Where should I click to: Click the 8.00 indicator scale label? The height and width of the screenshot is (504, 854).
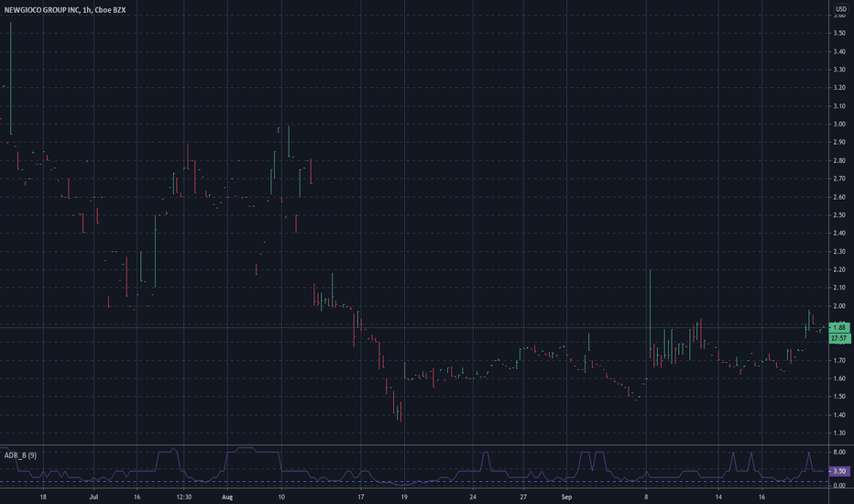click(839, 453)
